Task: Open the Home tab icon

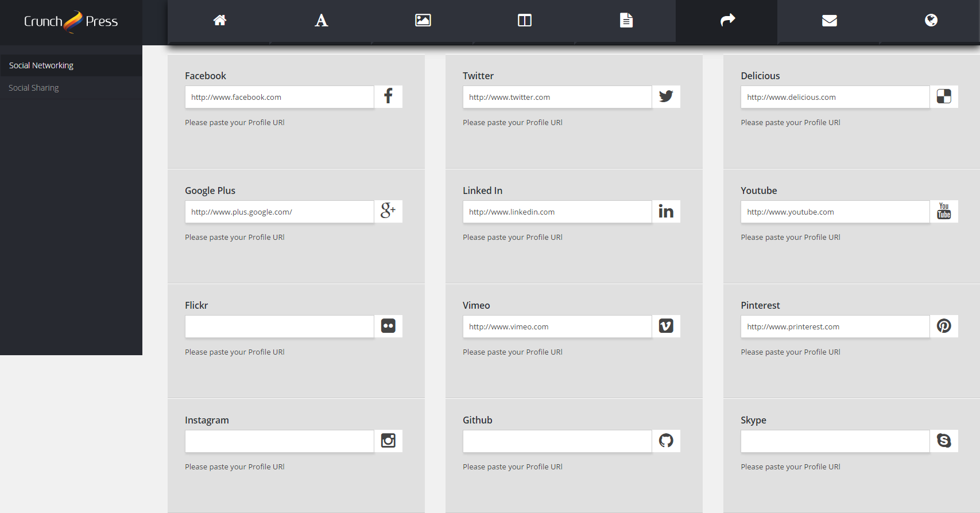Action: coord(219,21)
